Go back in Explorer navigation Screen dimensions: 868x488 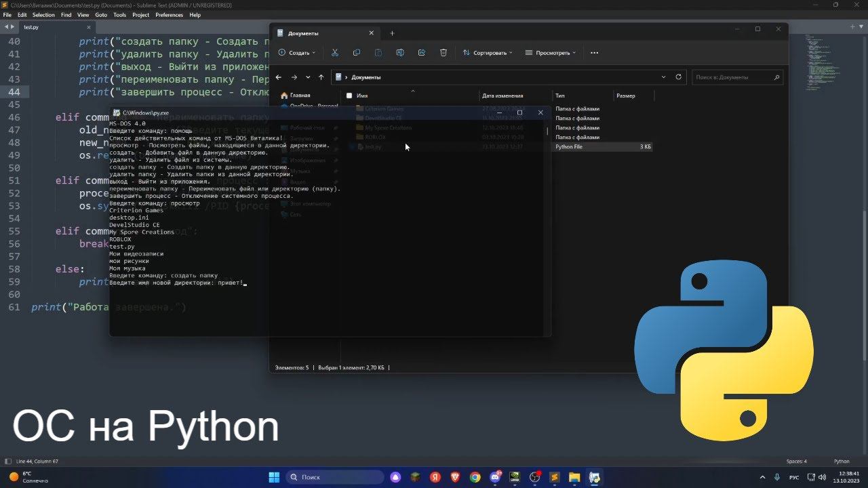coord(279,77)
